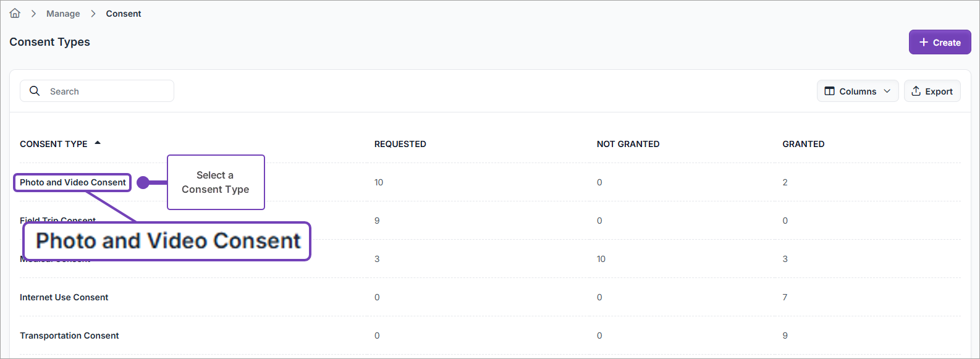980x359 pixels.
Task: Click the Export upload icon
Action: [916, 91]
